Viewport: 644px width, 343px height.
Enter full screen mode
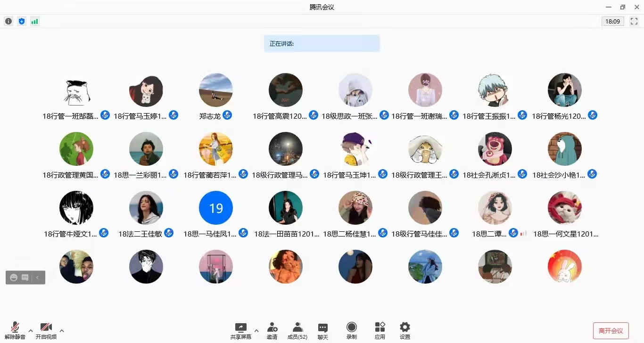coord(634,21)
